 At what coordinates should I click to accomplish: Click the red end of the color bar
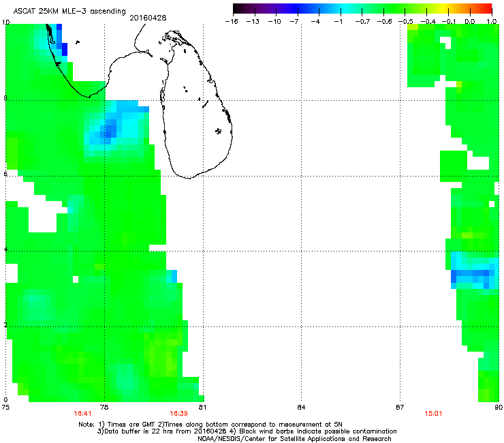[488, 8]
